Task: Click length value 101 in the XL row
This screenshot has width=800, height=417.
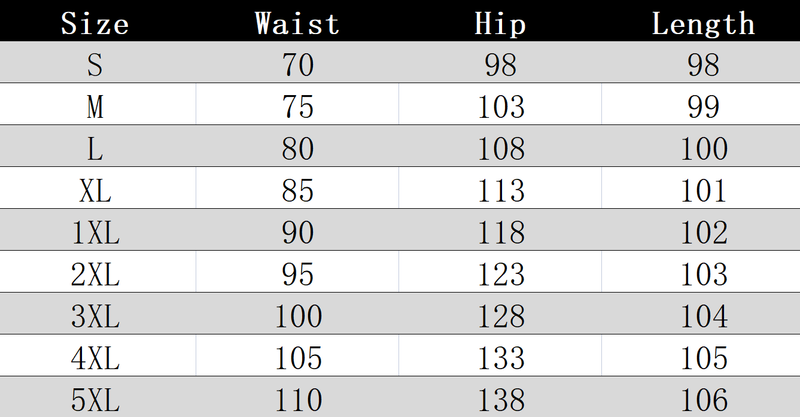Action: point(702,190)
